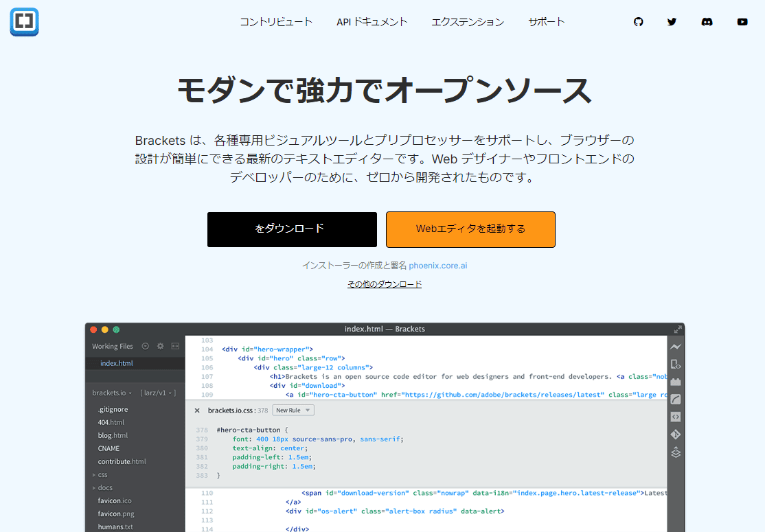This screenshot has height=532, width=765.
Task: Open the コントリビュート menu item
Action: point(276,22)
